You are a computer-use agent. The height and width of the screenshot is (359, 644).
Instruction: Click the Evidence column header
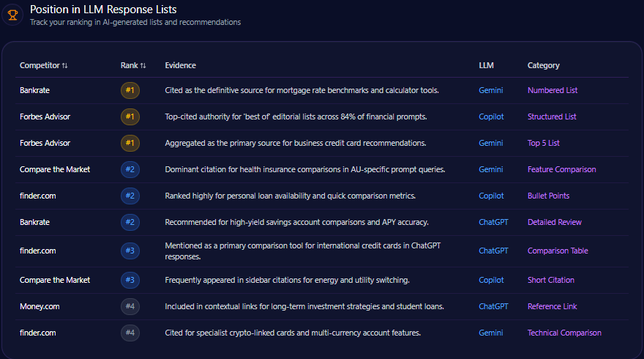[180, 65]
